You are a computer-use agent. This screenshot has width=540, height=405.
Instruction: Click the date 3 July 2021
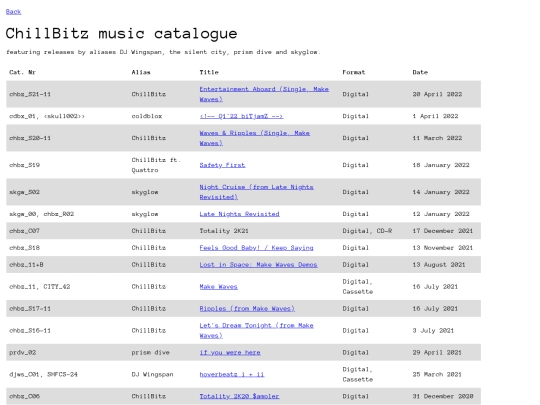[x=433, y=330]
